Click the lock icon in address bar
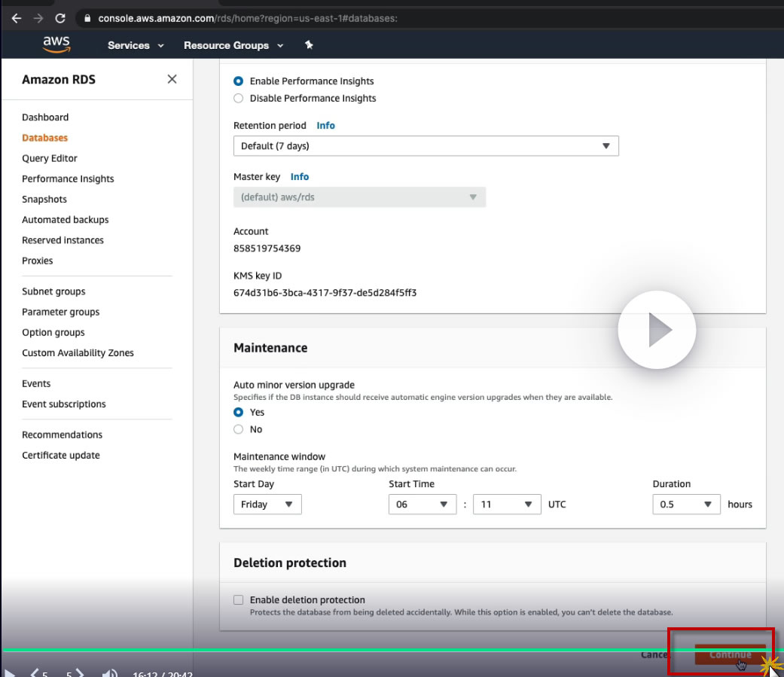This screenshot has height=677, width=784. [x=87, y=19]
